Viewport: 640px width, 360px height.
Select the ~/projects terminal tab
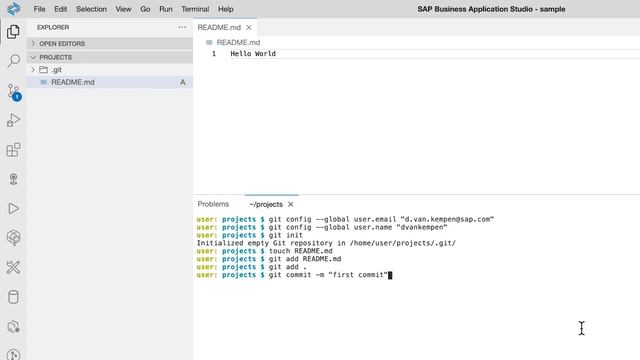266,204
